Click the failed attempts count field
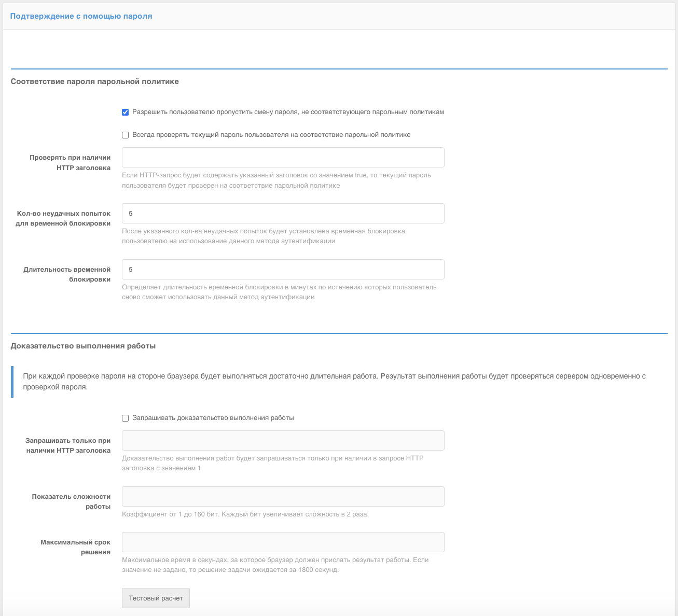Screen dimensions: 678x616 (x=283, y=214)
